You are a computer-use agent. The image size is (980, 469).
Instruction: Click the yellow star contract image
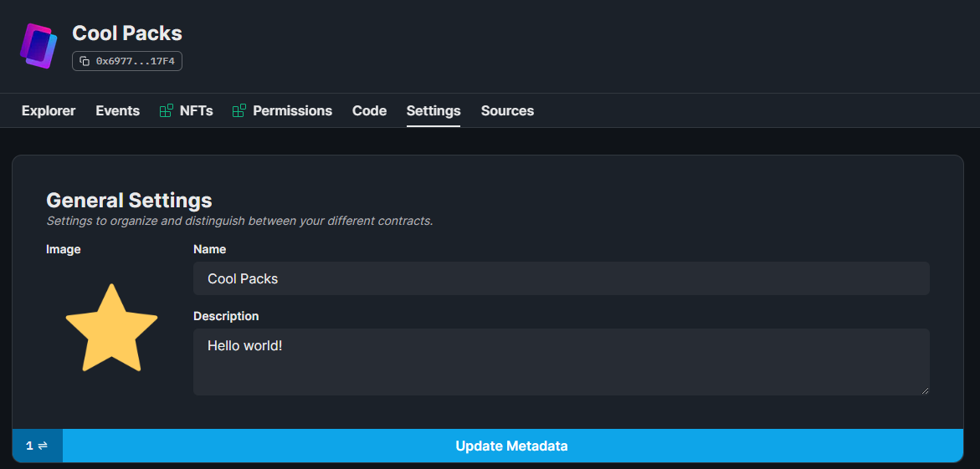(111, 329)
